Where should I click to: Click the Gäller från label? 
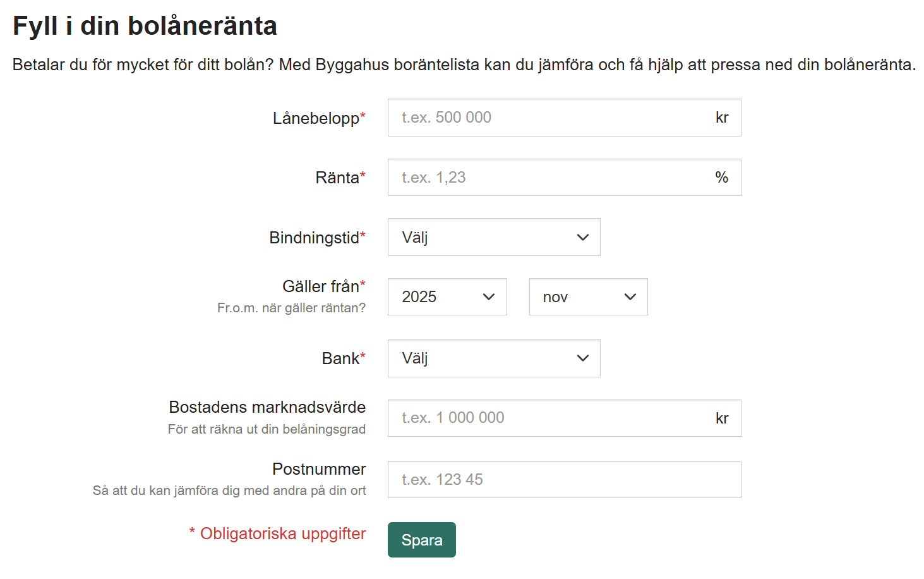pos(321,286)
